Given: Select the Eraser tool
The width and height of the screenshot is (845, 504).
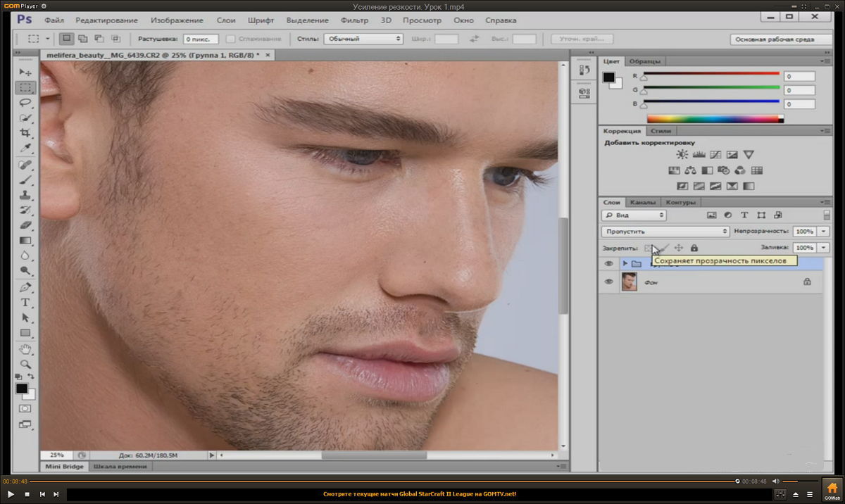Looking at the screenshot, I should click(x=25, y=225).
